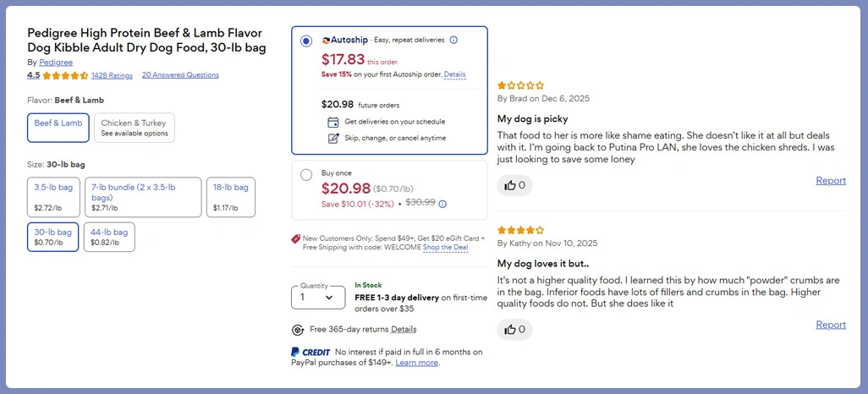Like Kathy's review with thumbs up
The width and height of the screenshot is (868, 394).
coord(514,329)
